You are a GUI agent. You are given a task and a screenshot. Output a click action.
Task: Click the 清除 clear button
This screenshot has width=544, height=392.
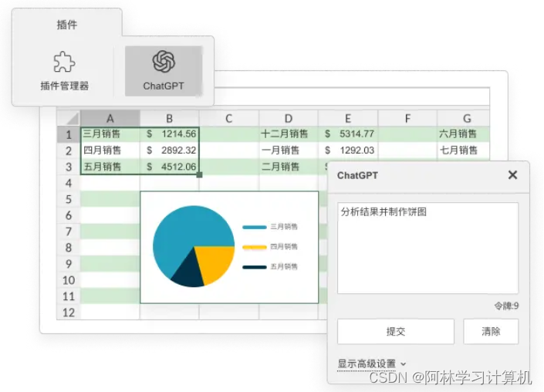[x=491, y=331]
